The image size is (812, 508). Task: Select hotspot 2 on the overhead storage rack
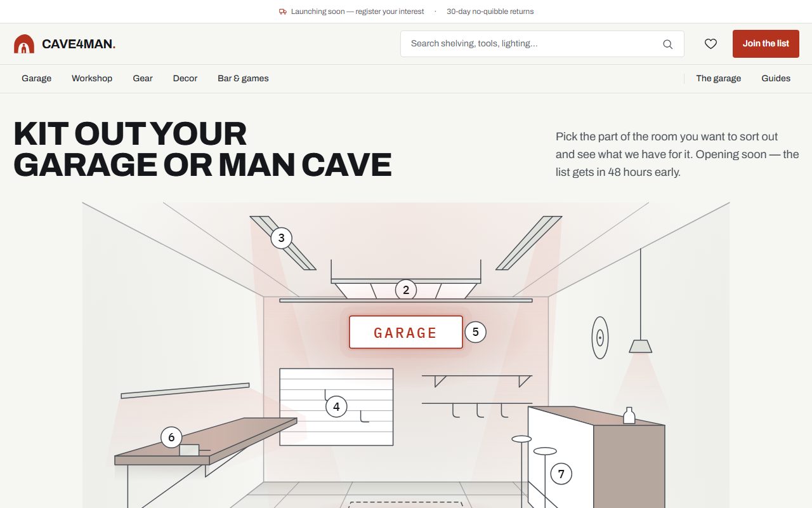point(406,290)
